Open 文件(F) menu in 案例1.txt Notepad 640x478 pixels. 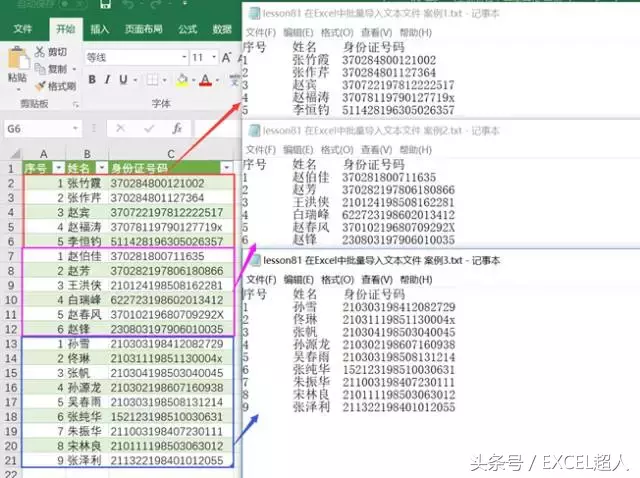pos(261,33)
